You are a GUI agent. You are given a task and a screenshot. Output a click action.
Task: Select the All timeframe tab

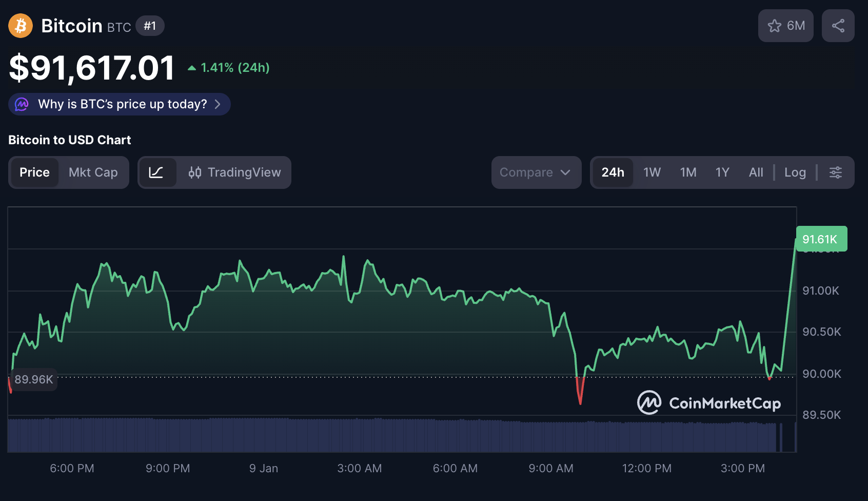tap(756, 172)
